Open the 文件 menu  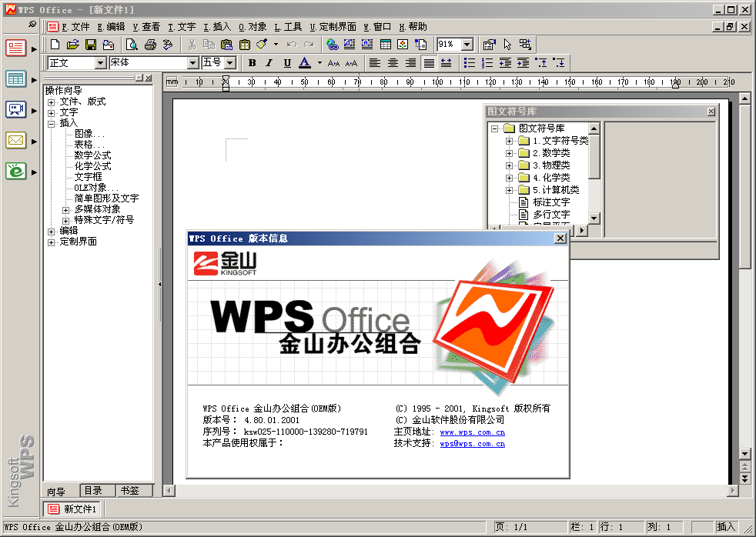75,27
